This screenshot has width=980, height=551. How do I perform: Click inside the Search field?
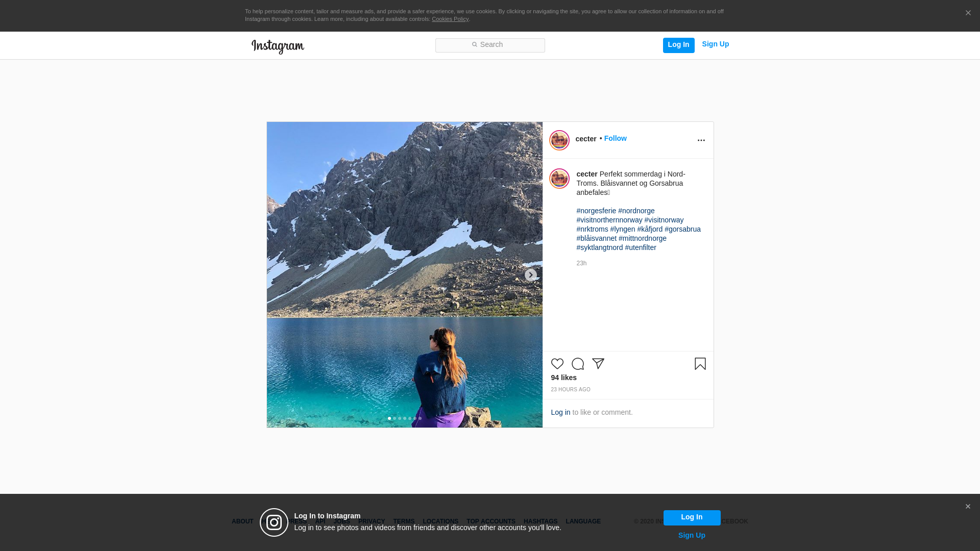(490, 45)
